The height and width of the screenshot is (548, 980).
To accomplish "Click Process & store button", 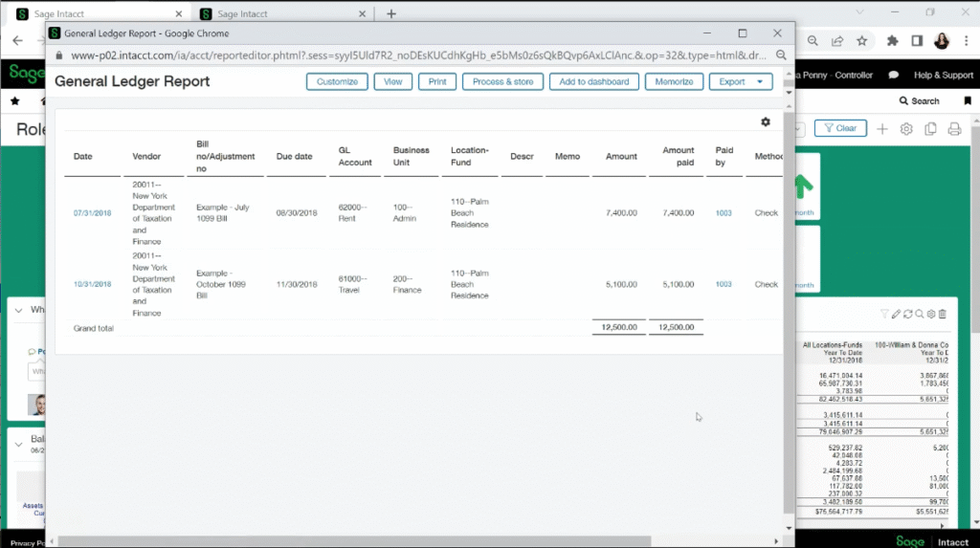I will (x=502, y=82).
